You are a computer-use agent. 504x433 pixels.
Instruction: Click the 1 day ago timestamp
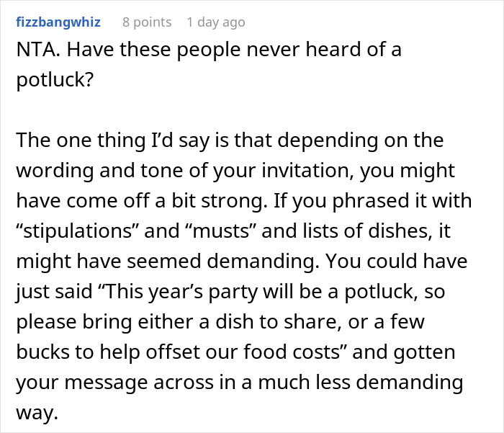(x=215, y=22)
